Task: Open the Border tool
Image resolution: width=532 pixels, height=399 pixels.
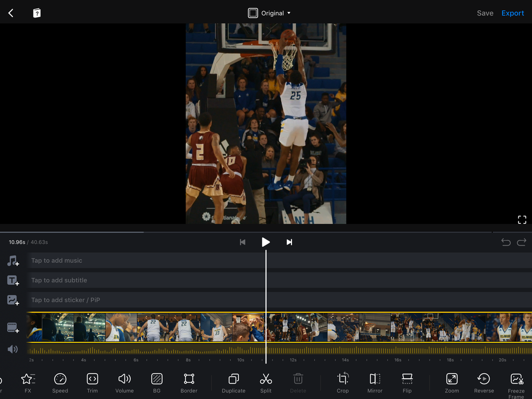Action: point(189,383)
